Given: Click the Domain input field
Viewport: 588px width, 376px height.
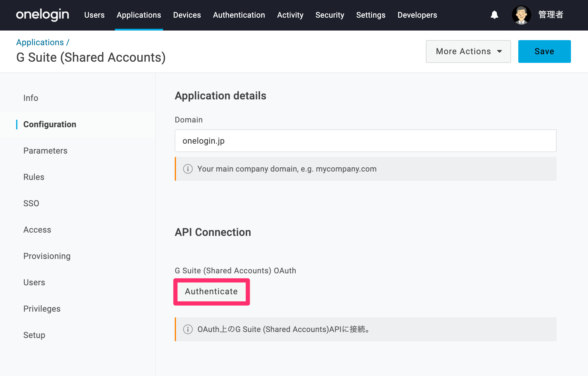Looking at the screenshot, I should tap(365, 141).
